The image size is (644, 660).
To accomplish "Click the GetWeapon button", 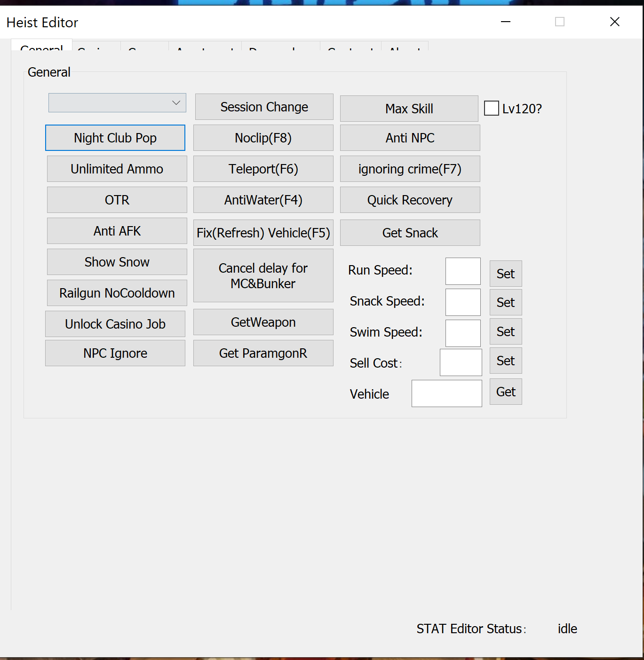I will pos(263,322).
